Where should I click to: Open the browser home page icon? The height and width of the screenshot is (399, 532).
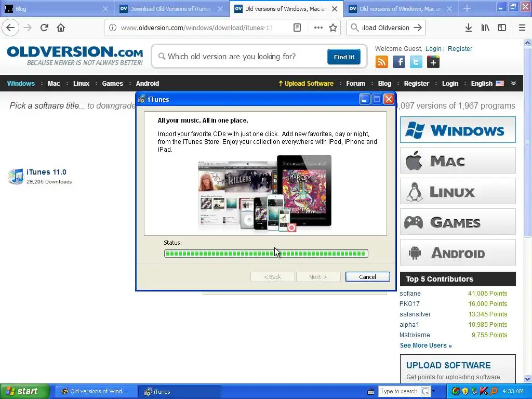(61, 28)
